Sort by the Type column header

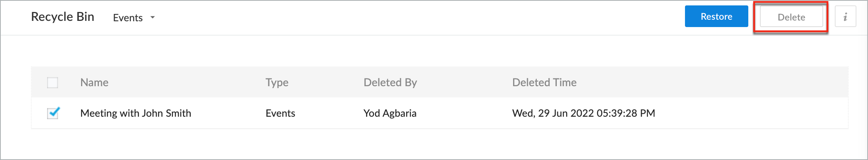point(277,82)
